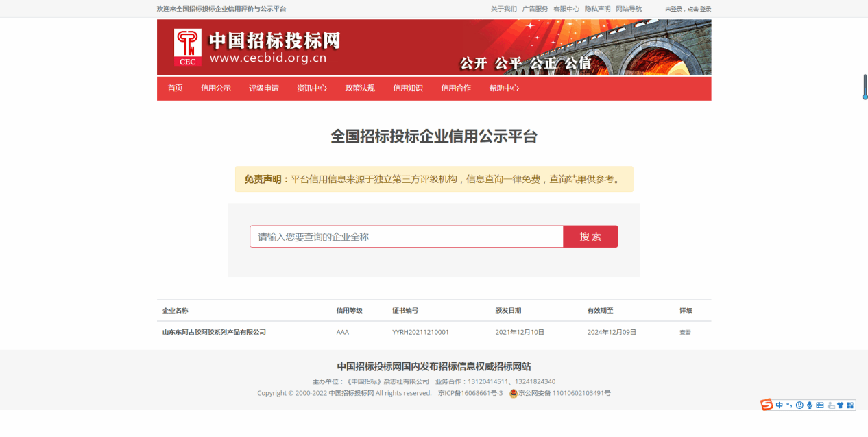Click the www.cecbid.org.cn banner address
Screen dimensions: 868x437
tap(268, 58)
